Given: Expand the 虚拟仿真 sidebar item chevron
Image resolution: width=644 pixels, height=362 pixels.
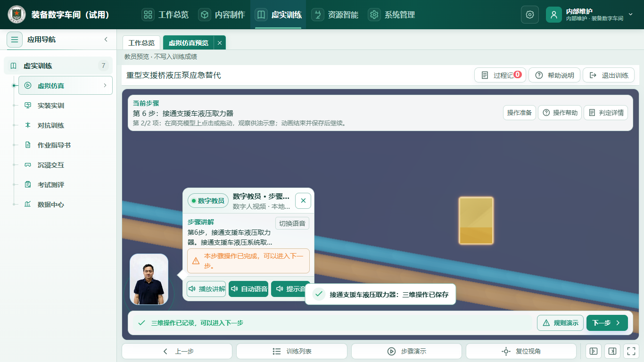Looking at the screenshot, I should tap(105, 85).
